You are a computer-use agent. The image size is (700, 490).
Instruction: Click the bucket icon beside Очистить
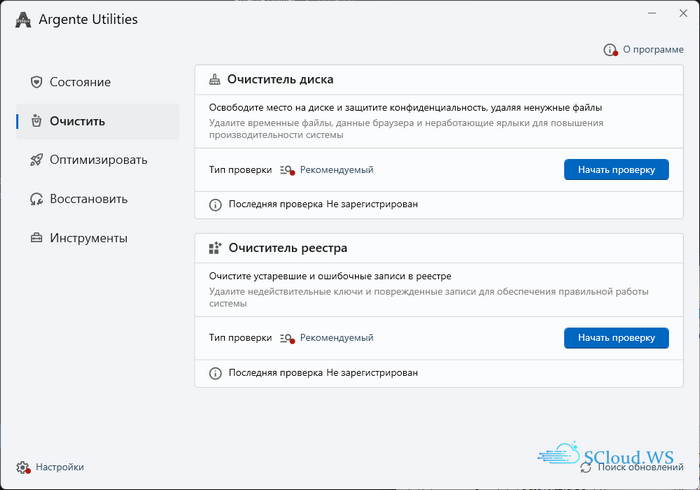pyautogui.click(x=36, y=121)
